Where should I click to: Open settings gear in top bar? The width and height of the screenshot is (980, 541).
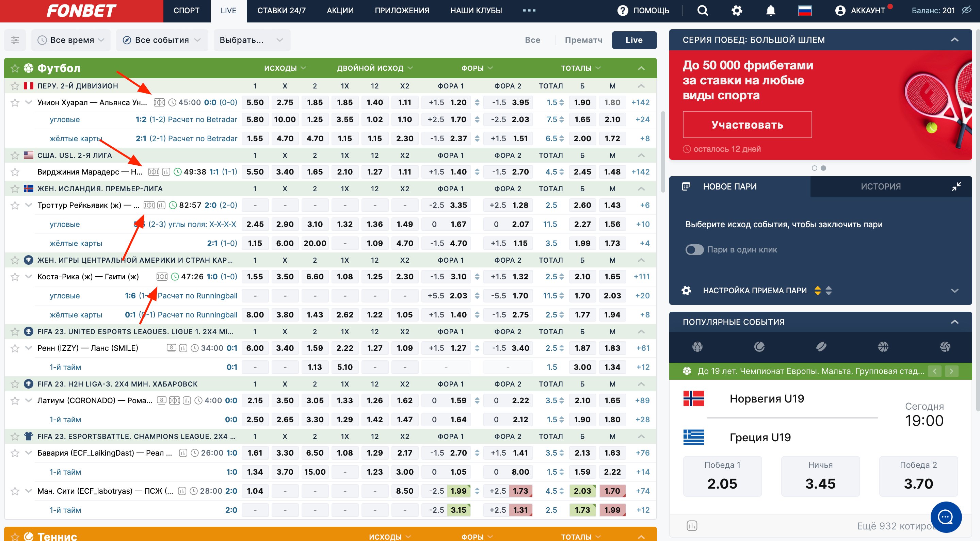coord(737,11)
